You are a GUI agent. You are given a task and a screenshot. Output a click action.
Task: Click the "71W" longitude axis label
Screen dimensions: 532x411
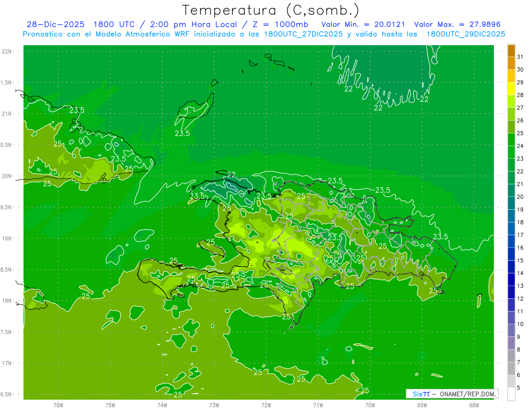click(x=318, y=405)
